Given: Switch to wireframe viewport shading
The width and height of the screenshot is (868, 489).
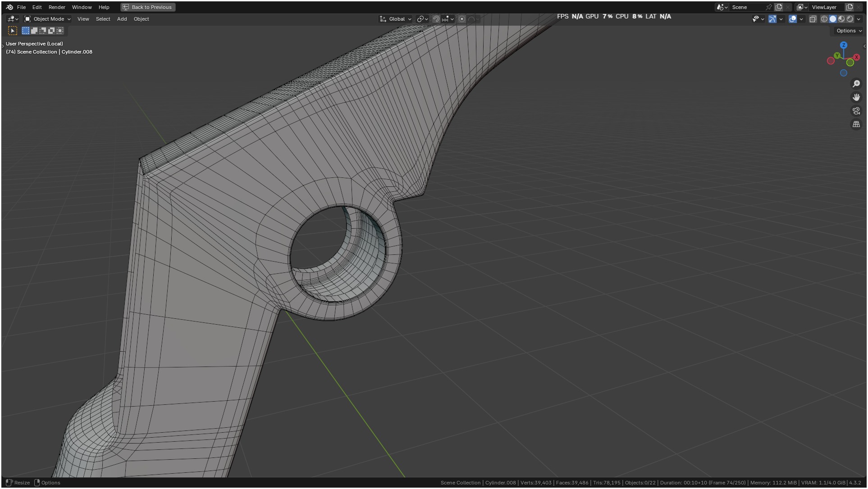Looking at the screenshot, I should coord(824,19).
